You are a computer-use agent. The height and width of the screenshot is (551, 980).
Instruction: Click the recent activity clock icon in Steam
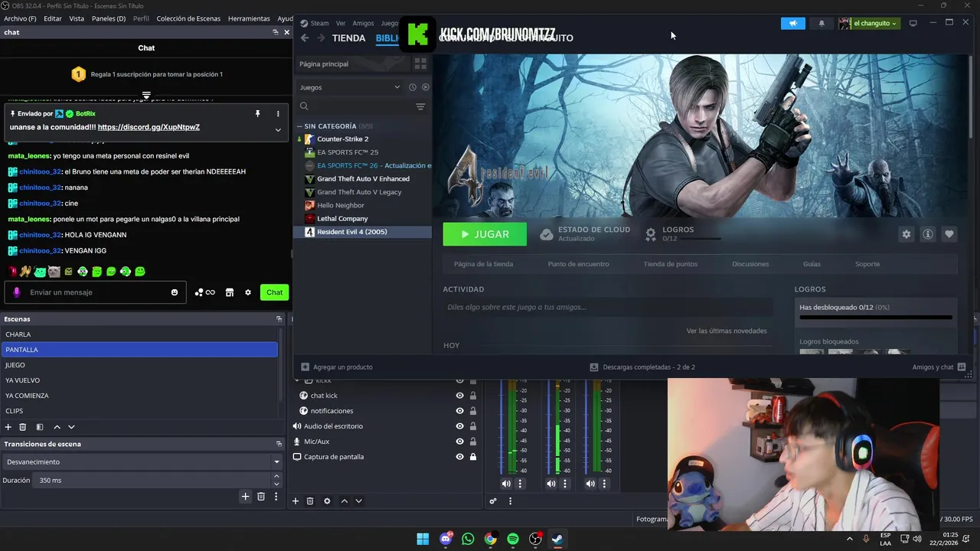(412, 87)
